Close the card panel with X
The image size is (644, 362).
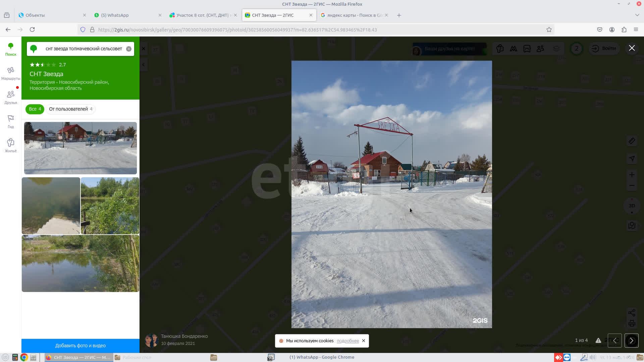click(144, 49)
